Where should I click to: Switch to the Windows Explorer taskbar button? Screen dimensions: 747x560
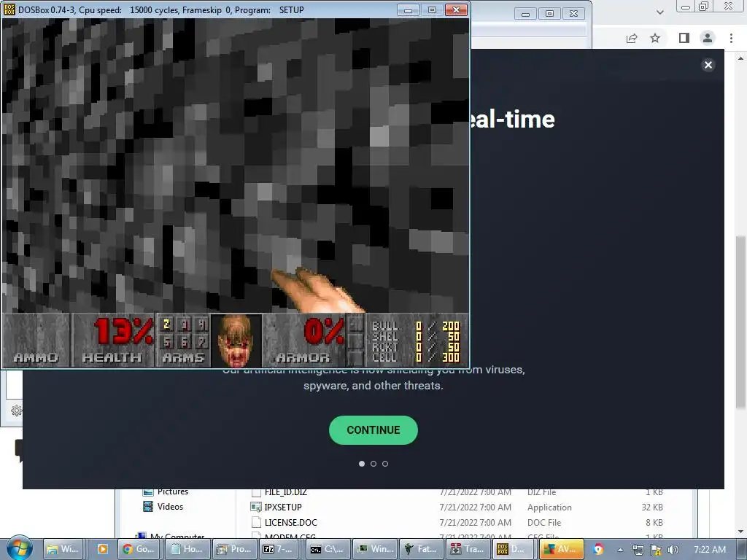(x=63, y=549)
